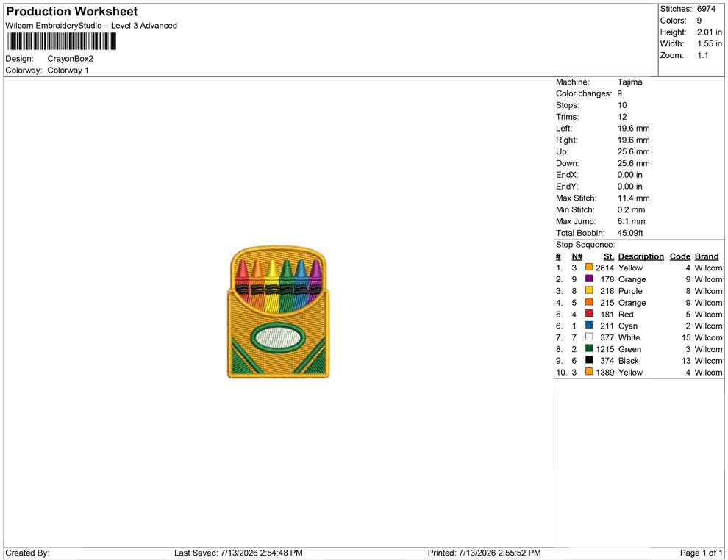Click the Page 1 of 1 footer
Viewport: 728px width, 560px height.
[701, 553]
